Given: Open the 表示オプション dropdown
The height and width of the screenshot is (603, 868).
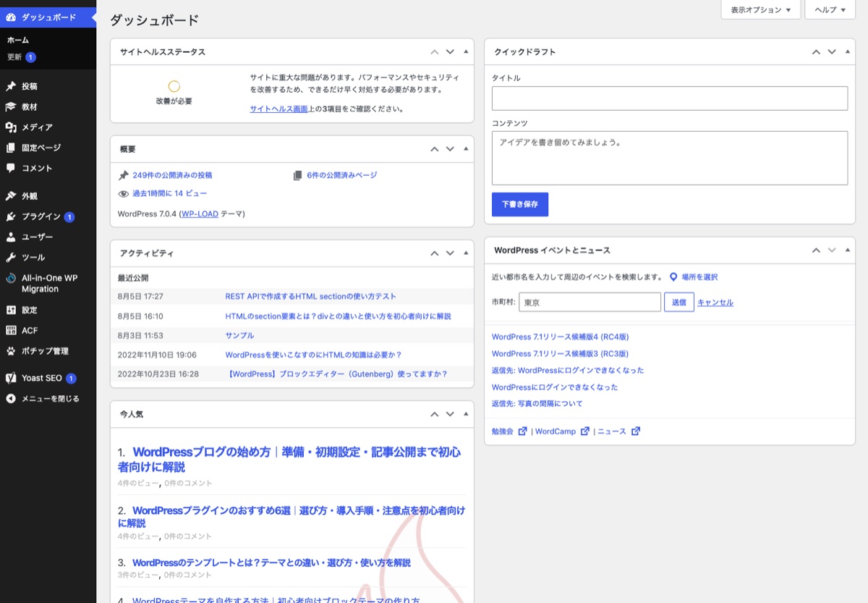Looking at the screenshot, I should (760, 10).
